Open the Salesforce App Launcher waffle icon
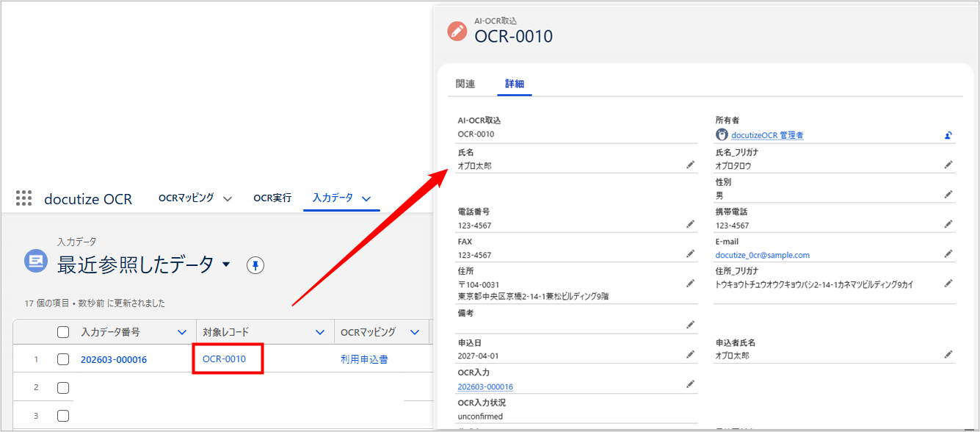980x432 pixels. (x=23, y=197)
